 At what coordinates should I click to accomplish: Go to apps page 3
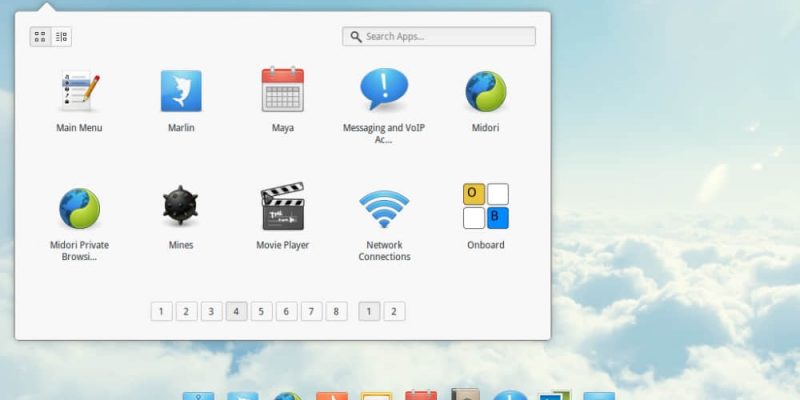coord(211,311)
